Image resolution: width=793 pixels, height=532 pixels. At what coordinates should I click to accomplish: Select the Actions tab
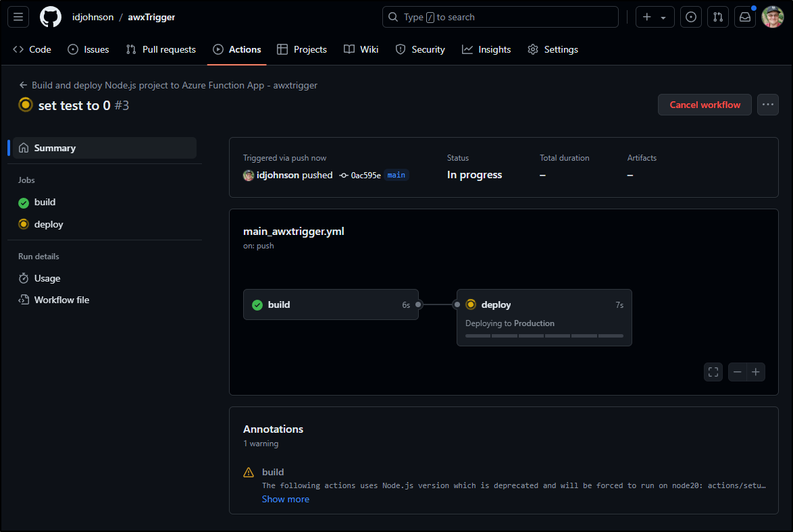(237, 49)
